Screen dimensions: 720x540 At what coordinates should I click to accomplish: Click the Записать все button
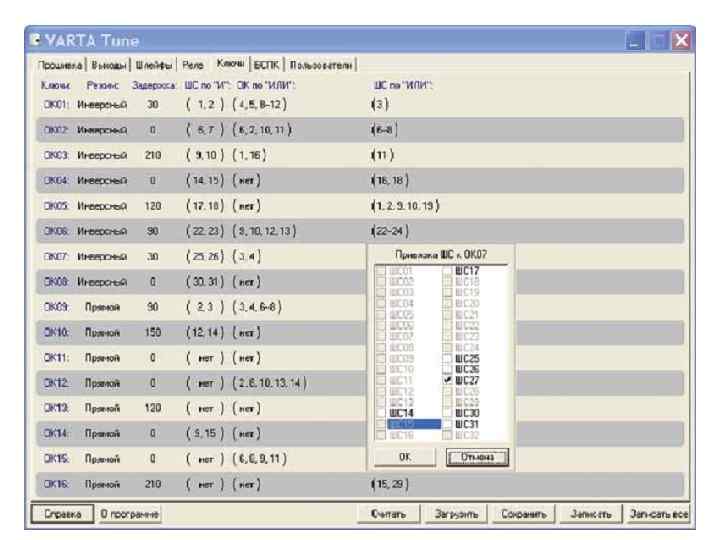659,514
